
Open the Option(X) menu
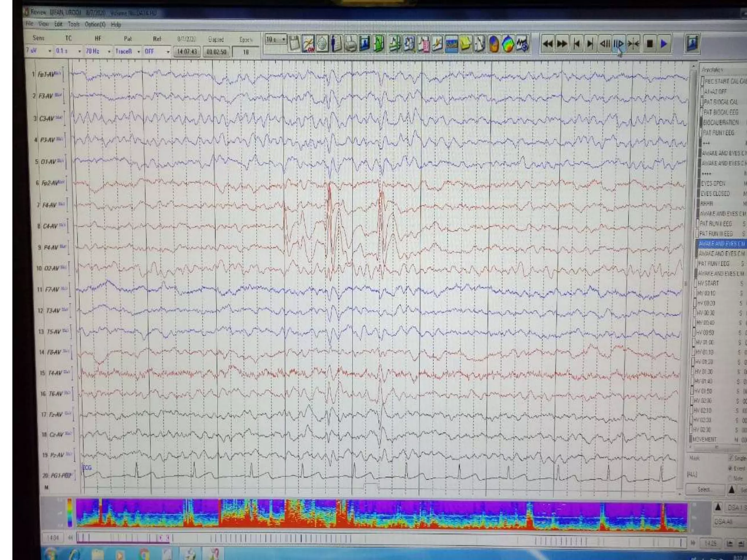pos(95,24)
